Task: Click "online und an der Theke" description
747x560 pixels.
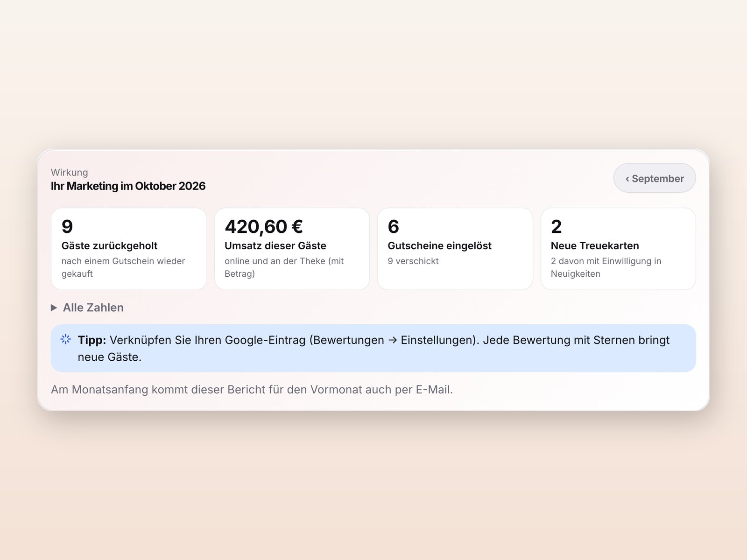Action: (x=284, y=267)
